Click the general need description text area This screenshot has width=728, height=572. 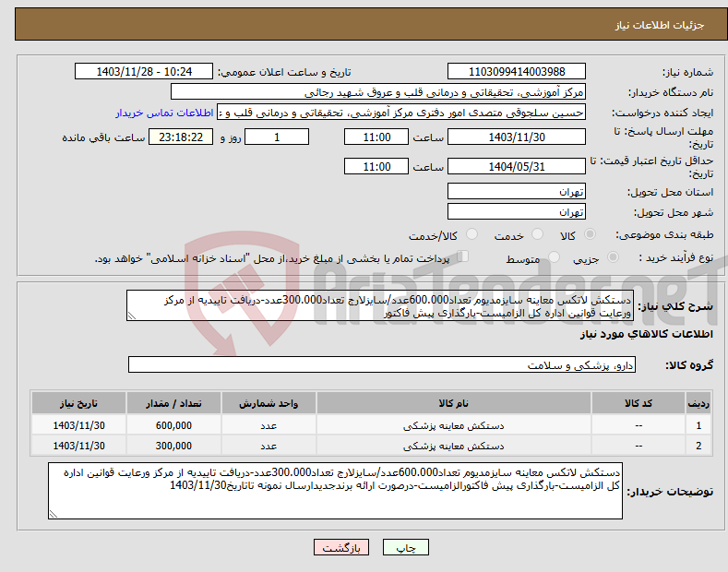pyautogui.click(x=380, y=305)
